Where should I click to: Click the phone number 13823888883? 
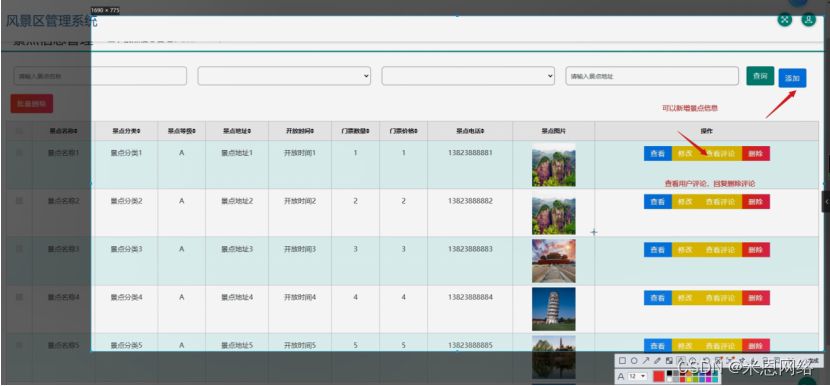click(470, 249)
